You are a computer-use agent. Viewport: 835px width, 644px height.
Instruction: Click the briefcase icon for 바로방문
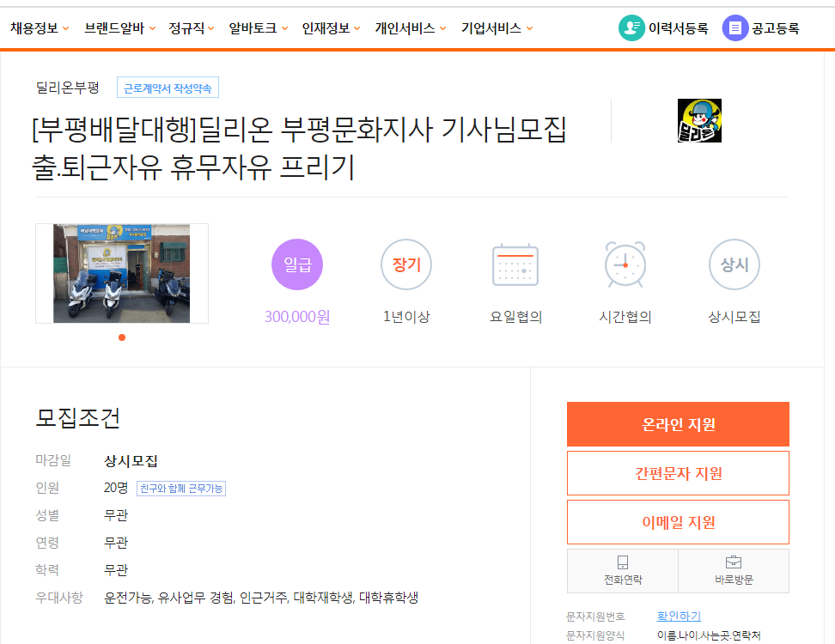click(x=734, y=562)
